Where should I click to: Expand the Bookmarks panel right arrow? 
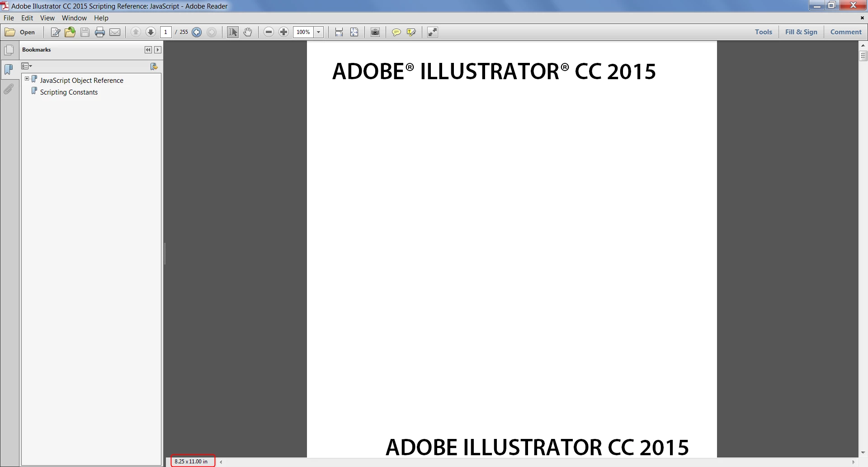158,50
